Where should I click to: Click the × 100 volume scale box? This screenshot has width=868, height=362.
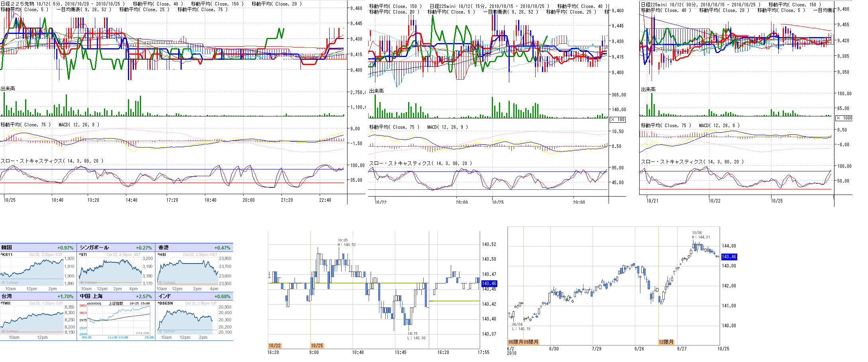coord(618,120)
